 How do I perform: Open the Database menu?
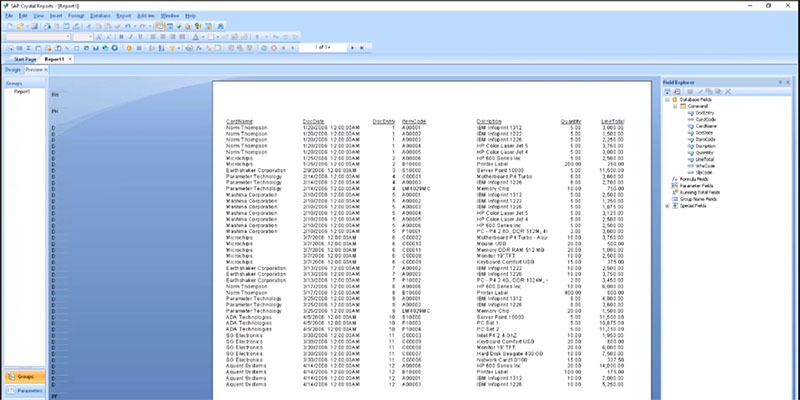point(99,17)
